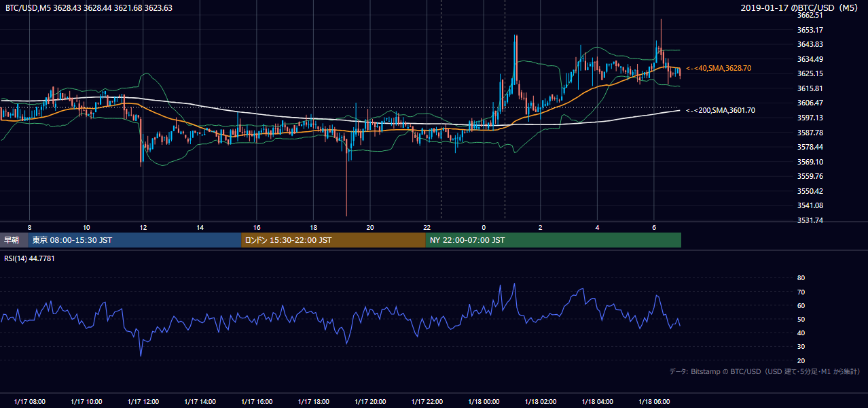Click the NY 22:00-07:00 JST session bar
868x408 pixels.
[x=554, y=240]
